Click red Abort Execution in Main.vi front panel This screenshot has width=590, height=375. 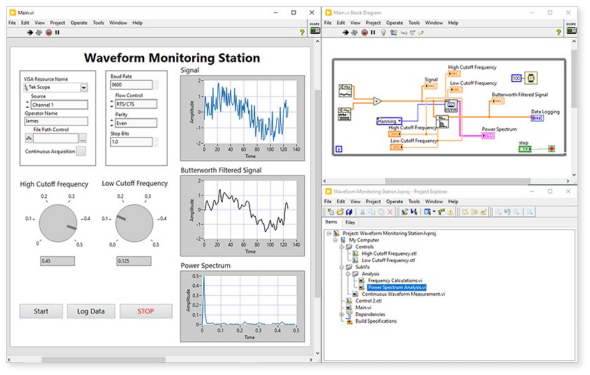[x=49, y=32]
